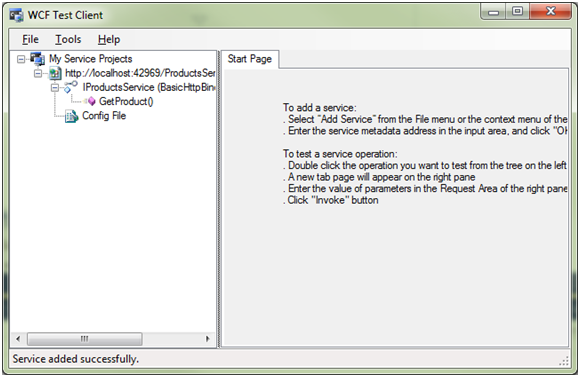580x377 pixels.
Task: Close the WCF Test Client window
Action: 551,12
